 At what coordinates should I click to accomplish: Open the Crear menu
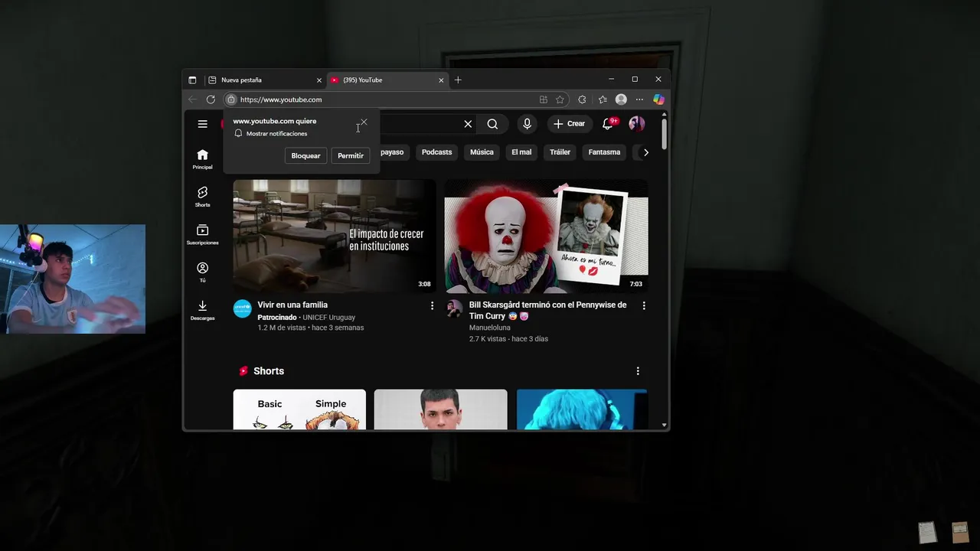pyautogui.click(x=569, y=124)
